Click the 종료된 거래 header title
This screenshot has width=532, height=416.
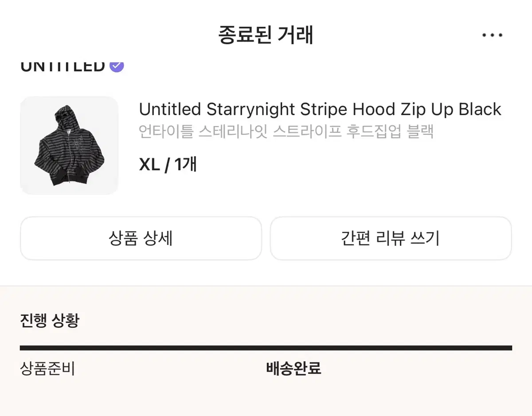(x=266, y=35)
